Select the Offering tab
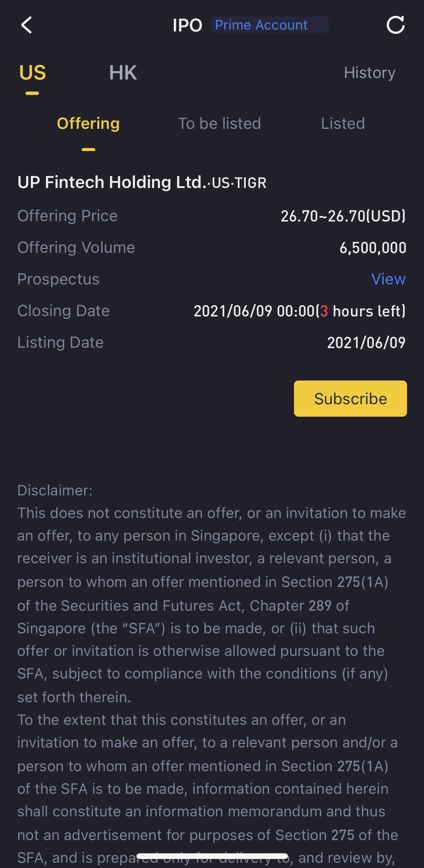This screenshot has width=424, height=868. pos(88,124)
